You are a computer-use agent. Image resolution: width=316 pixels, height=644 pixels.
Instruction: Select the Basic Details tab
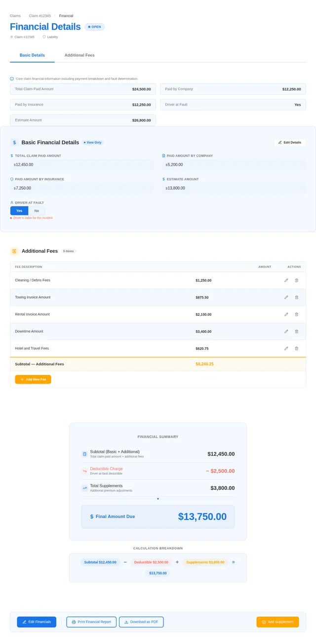[x=32, y=55]
